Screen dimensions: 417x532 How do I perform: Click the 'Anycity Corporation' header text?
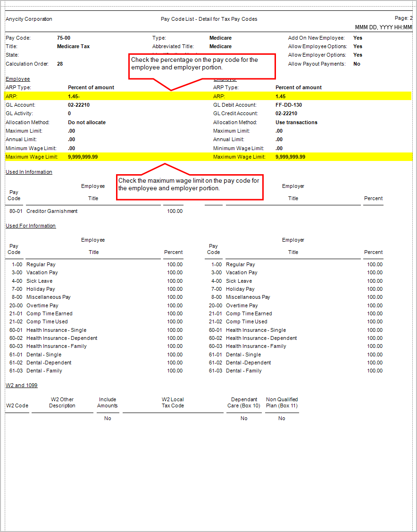click(29, 19)
